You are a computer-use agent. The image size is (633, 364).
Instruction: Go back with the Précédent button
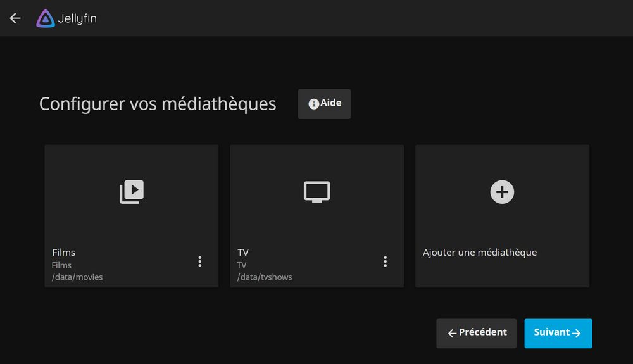pos(476,333)
